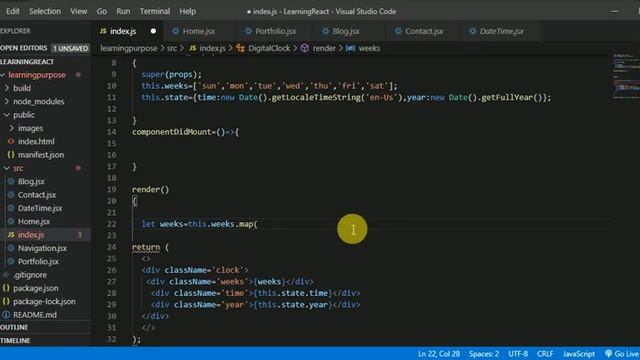Click the HTML icon beside index.html
Viewport: 640px width, 360px height.
[11, 141]
